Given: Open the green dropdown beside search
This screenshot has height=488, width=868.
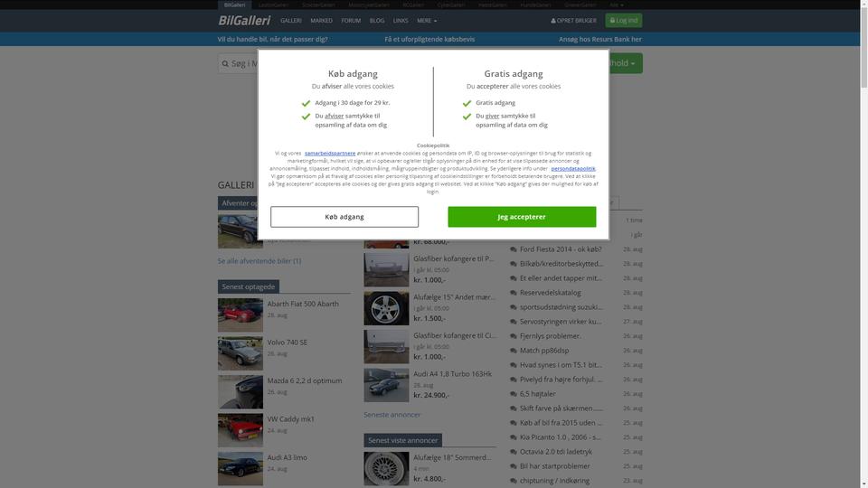Looking at the screenshot, I should click(626, 63).
